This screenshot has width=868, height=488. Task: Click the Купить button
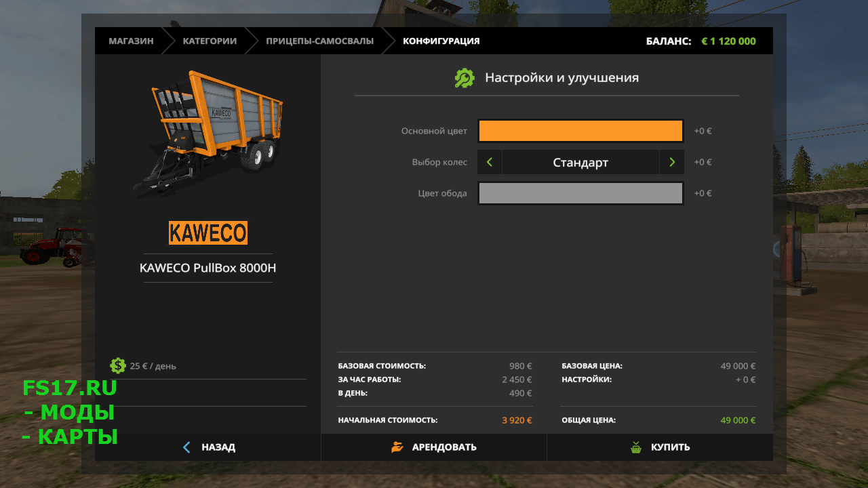(660, 447)
